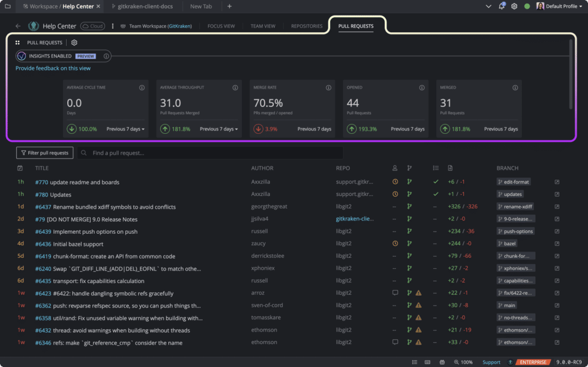Viewport: 588px width, 367px height.
Task: Open the notifications bell
Action: click(501, 6)
